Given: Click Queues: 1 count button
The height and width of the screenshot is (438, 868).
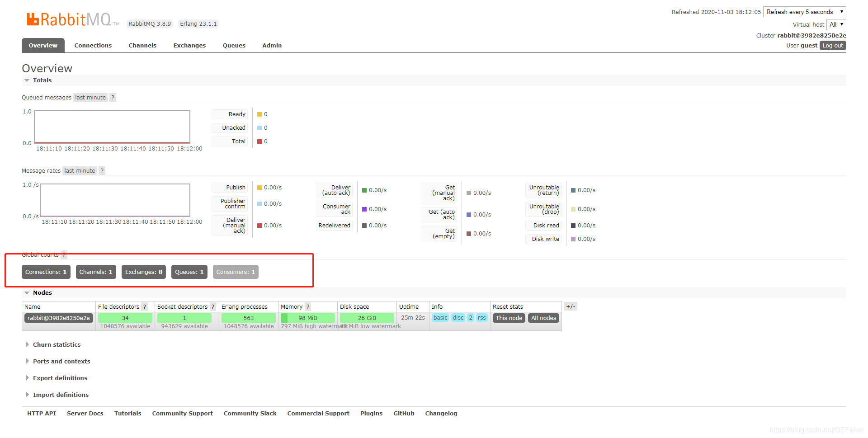Looking at the screenshot, I should tap(189, 272).
